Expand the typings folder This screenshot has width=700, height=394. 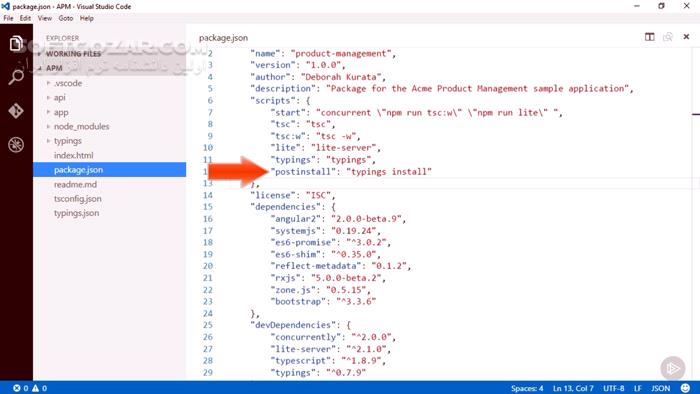(67, 141)
